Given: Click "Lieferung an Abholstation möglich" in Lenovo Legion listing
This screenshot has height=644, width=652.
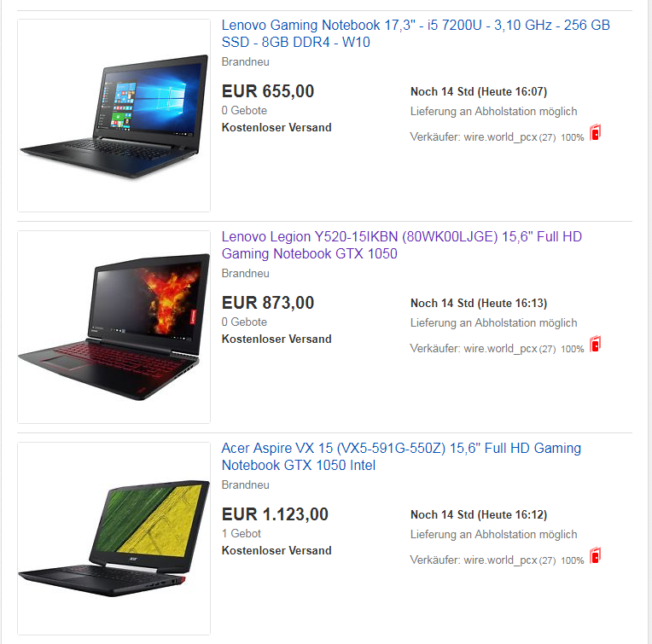Looking at the screenshot, I should click(493, 322).
